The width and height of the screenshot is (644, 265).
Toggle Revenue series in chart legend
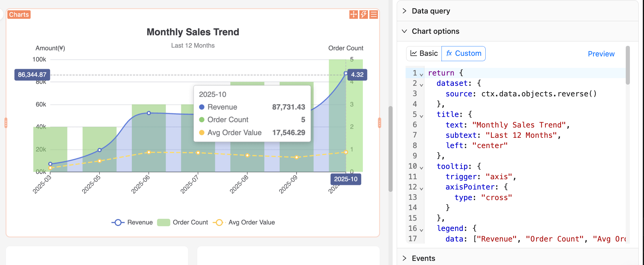132,222
